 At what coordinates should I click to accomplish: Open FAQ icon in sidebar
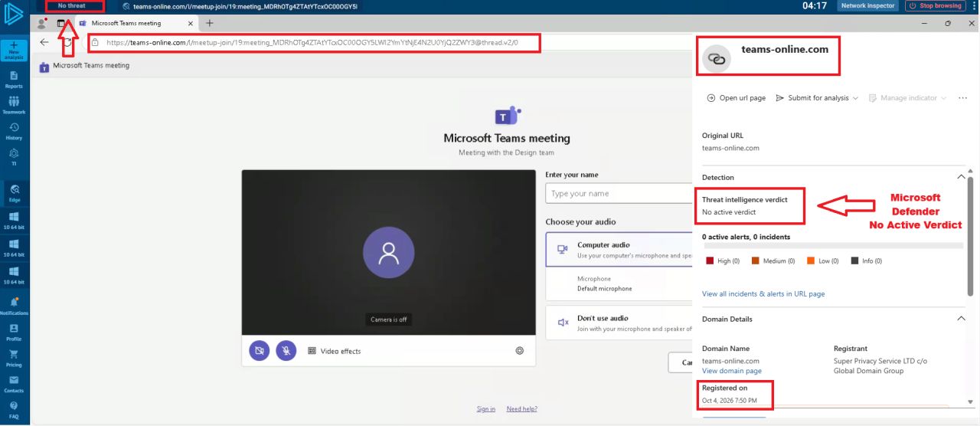(x=14, y=409)
